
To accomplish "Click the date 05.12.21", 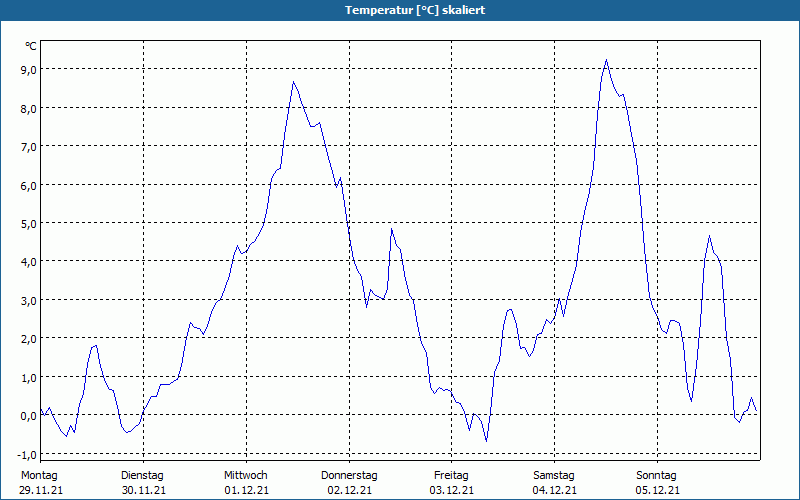I will click(x=658, y=491).
